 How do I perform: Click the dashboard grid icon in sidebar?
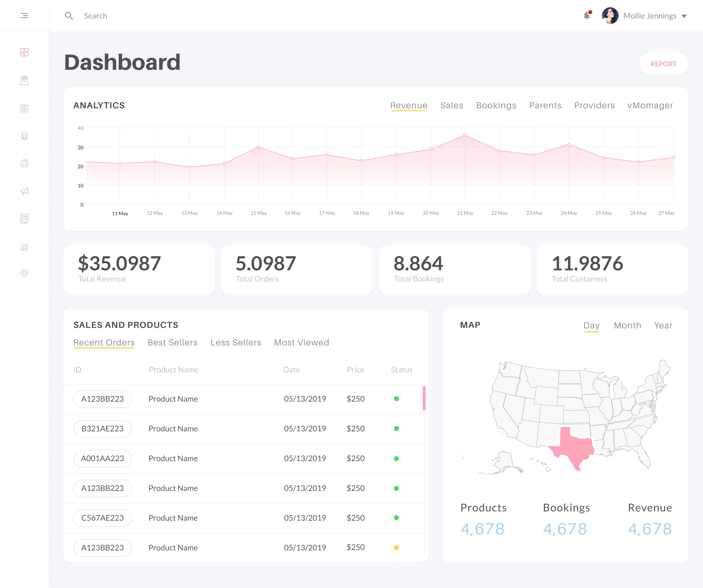[24, 52]
